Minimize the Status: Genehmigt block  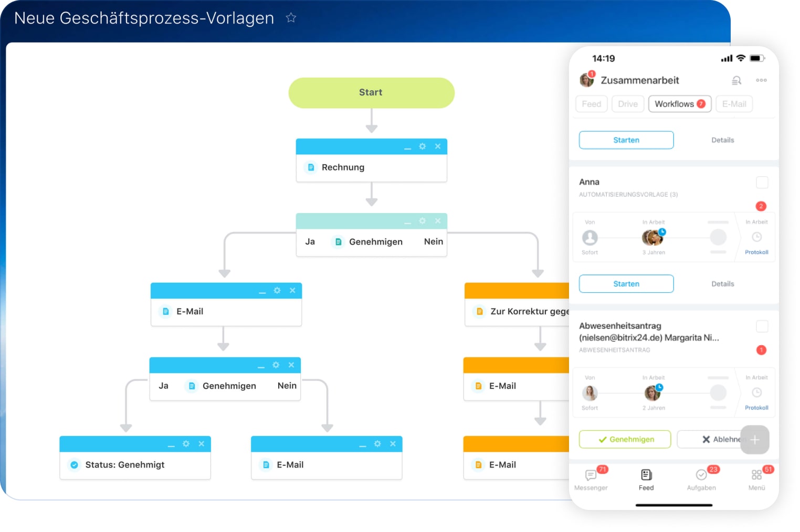coord(171,444)
